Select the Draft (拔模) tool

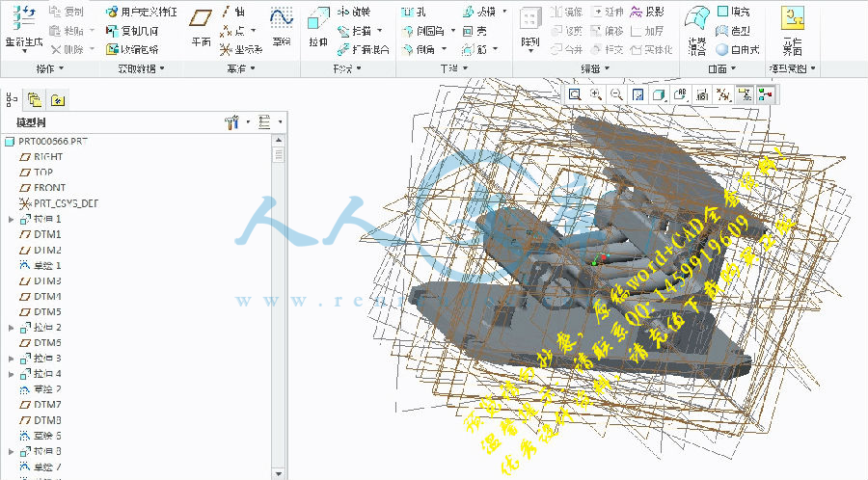(478, 12)
